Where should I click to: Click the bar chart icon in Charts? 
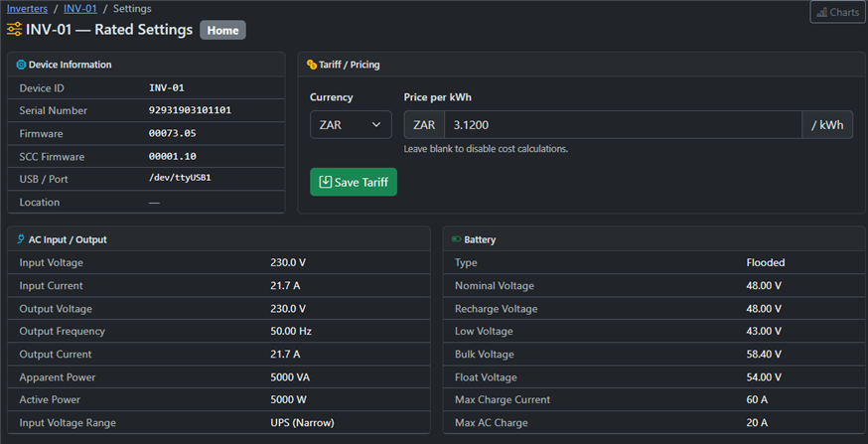tap(822, 12)
